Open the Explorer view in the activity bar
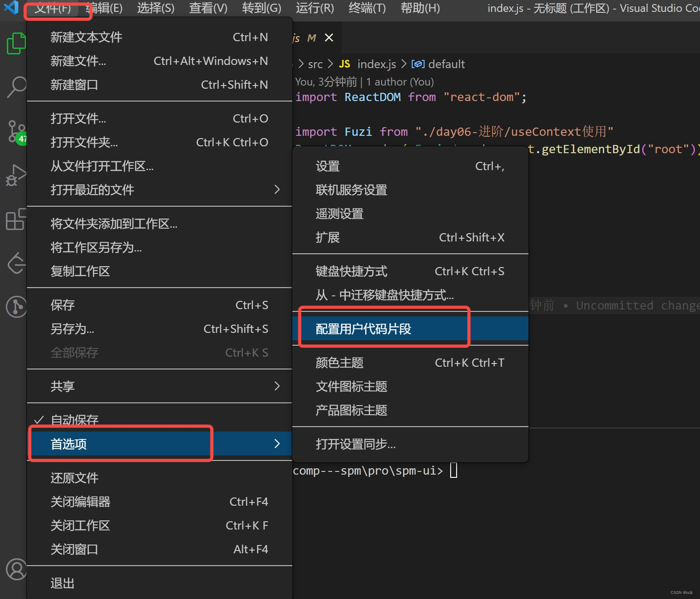 [x=16, y=43]
